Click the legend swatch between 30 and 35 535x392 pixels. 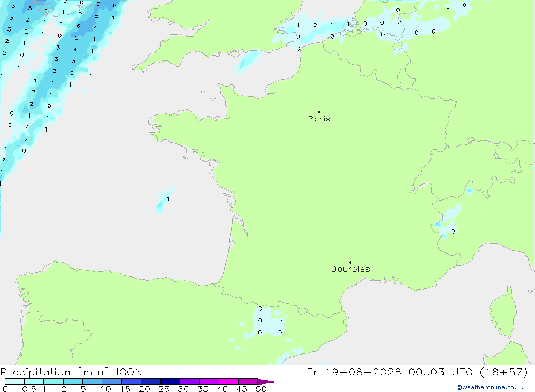[x=189, y=381]
